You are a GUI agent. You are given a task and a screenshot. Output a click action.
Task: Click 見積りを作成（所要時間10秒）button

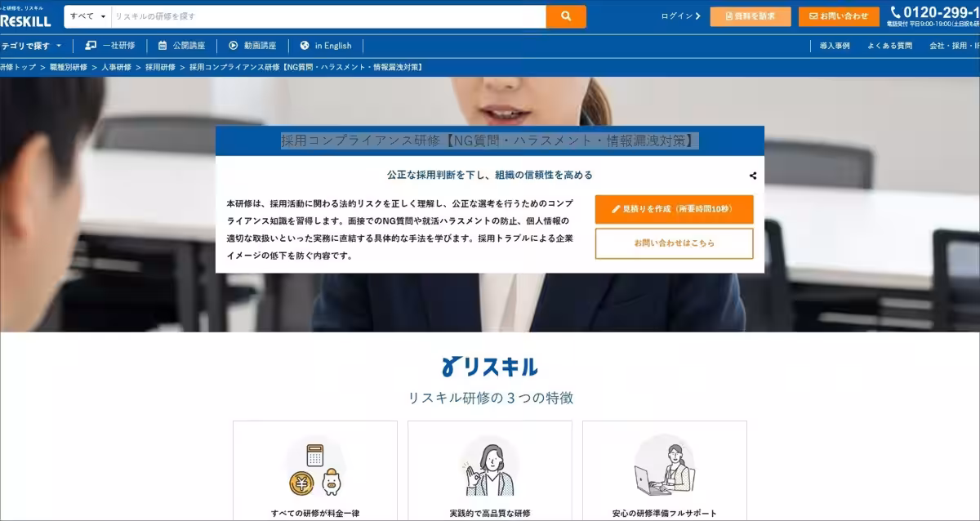pos(674,209)
